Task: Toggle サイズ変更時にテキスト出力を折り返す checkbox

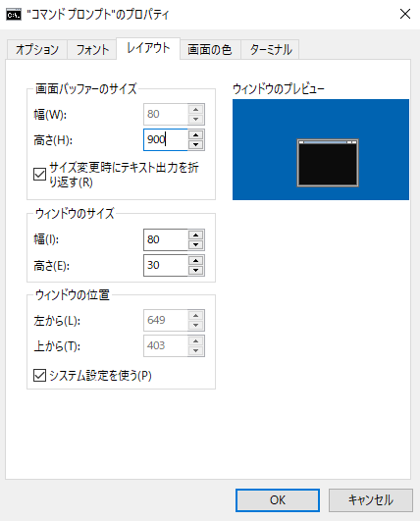Action: point(39,174)
